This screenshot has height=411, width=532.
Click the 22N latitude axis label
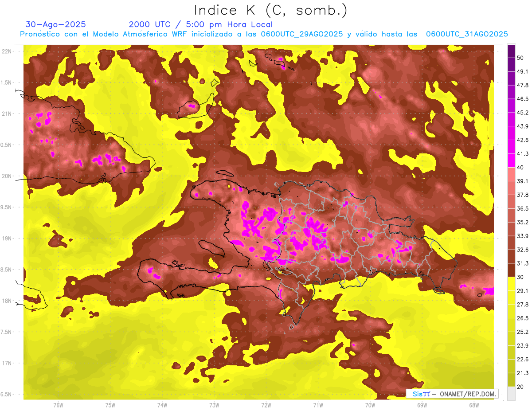click(x=8, y=51)
